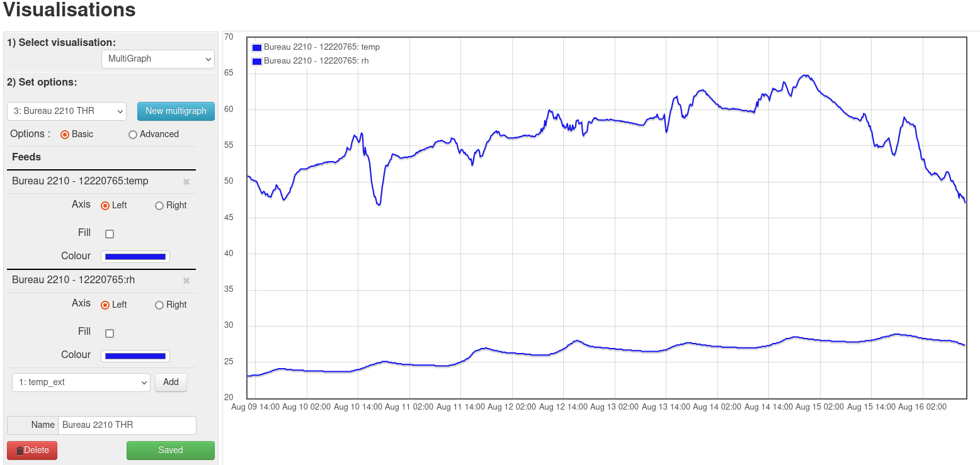This screenshot has height=465, width=980.
Task: Click the 'Aug 16 02:00' x-axis label
Action: point(922,408)
